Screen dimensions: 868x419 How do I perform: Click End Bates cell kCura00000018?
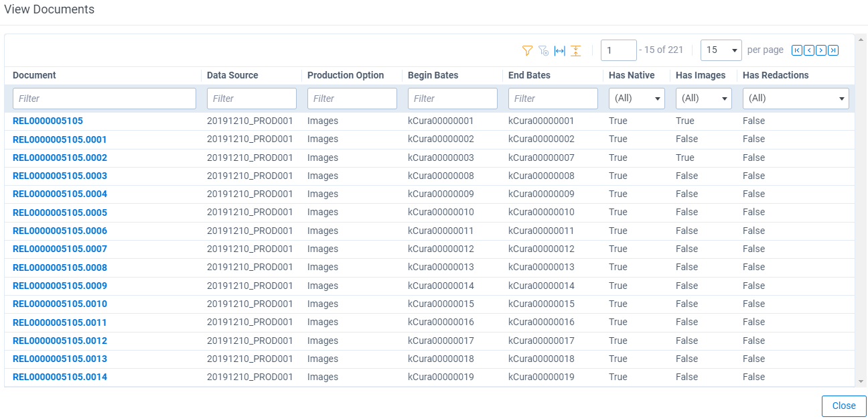tap(541, 359)
